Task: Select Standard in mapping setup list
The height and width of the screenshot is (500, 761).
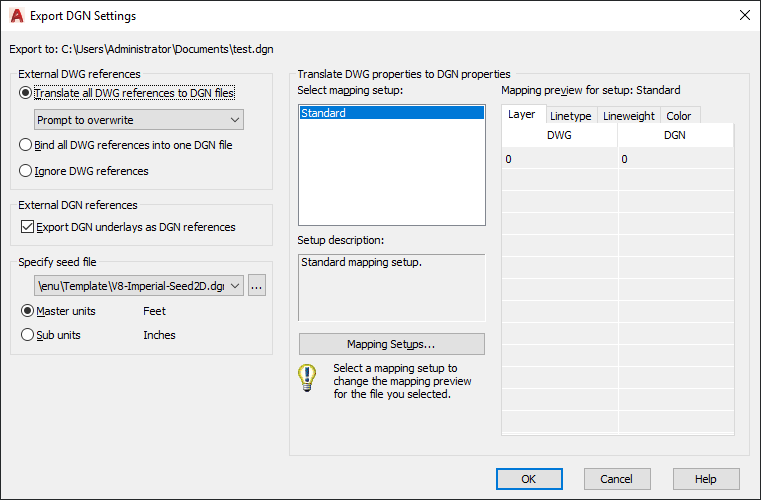Action: point(392,113)
